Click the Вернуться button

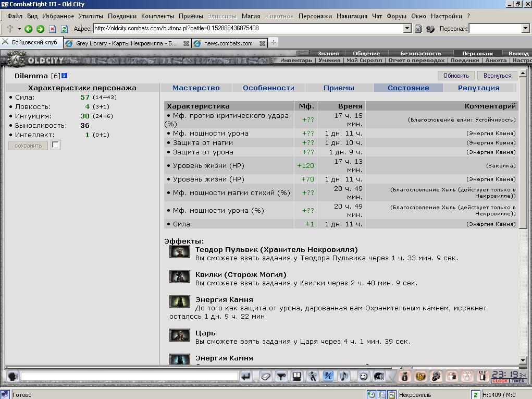(x=497, y=76)
